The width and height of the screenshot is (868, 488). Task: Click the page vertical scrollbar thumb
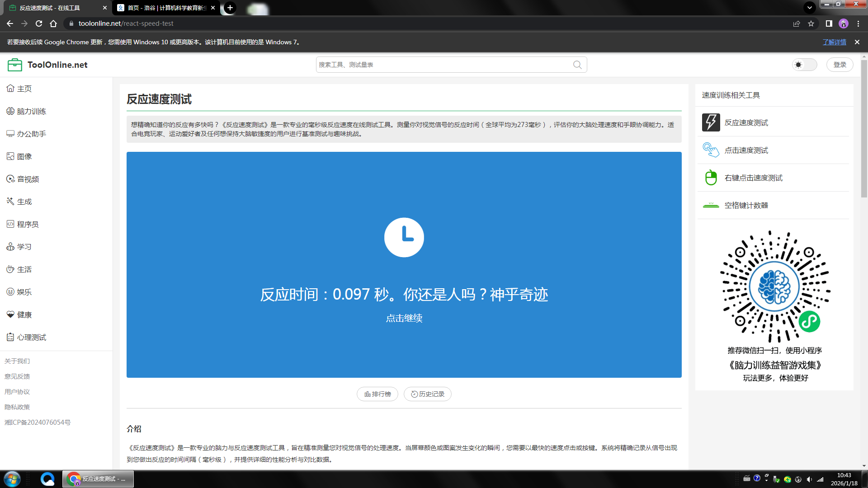pos(864,129)
